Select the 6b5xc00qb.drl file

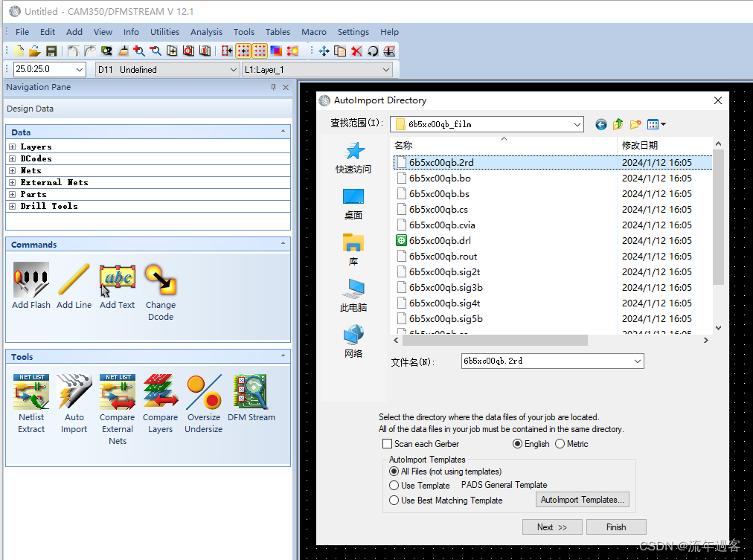[x=440, y=241]
